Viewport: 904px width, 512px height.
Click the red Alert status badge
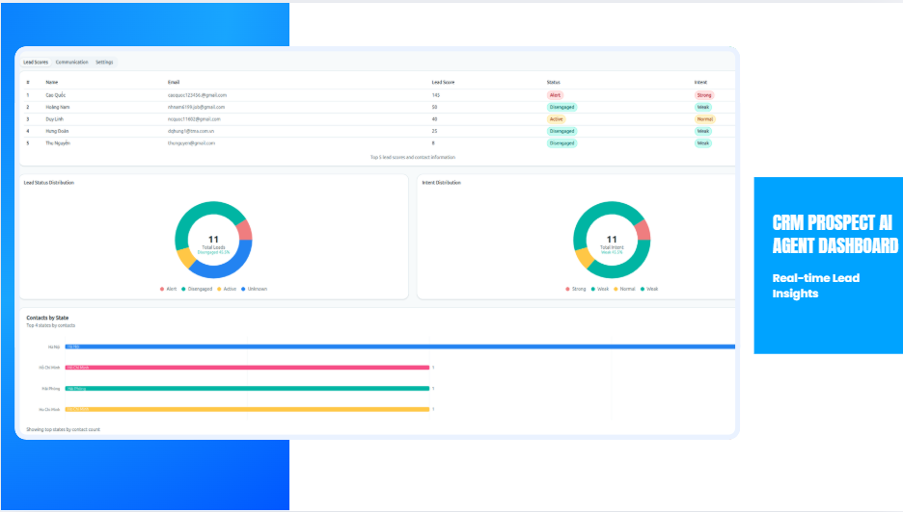(x=555, y=95)
